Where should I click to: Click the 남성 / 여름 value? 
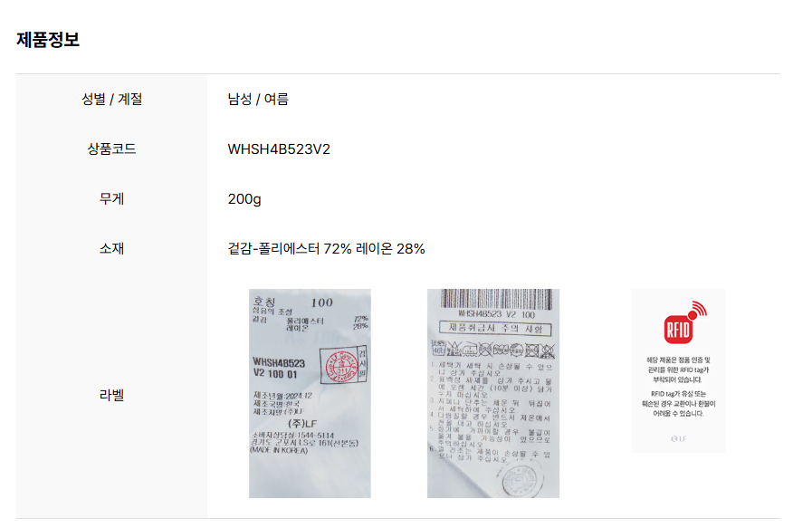point(258,99)
